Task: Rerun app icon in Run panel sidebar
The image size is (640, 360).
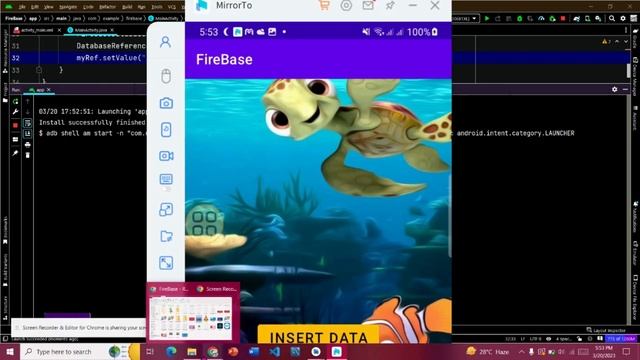Action: [x=16, y=101]
